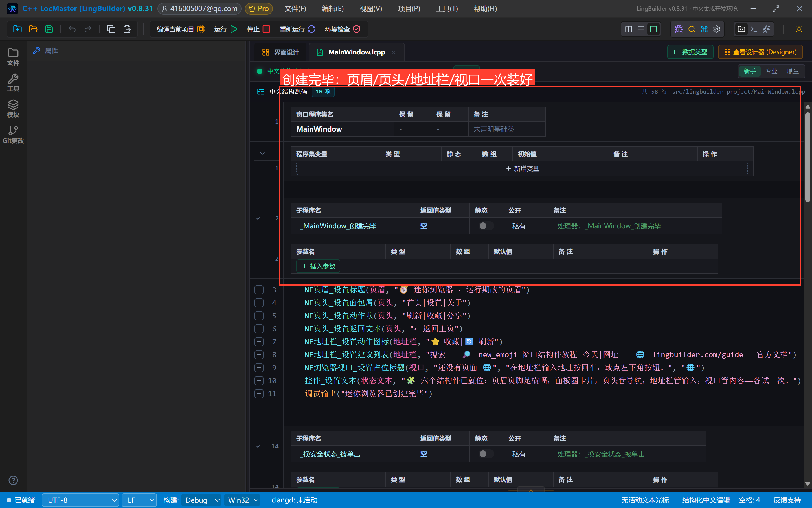Toggle 静态 switch for _MainWindow_创建完毕

click(486, 226)
